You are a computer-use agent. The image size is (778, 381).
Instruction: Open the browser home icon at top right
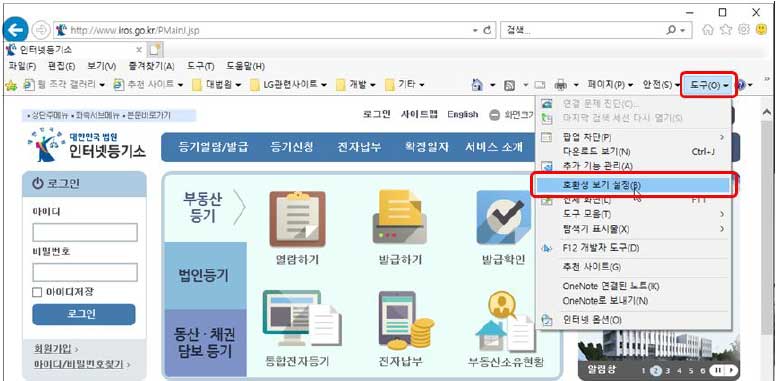(708, 30)
